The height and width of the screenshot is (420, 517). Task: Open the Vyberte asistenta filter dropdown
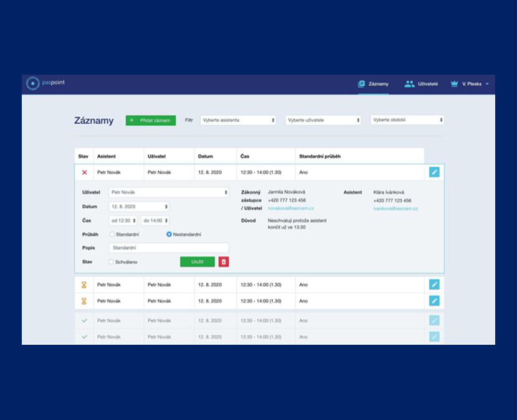pos(238,120)
